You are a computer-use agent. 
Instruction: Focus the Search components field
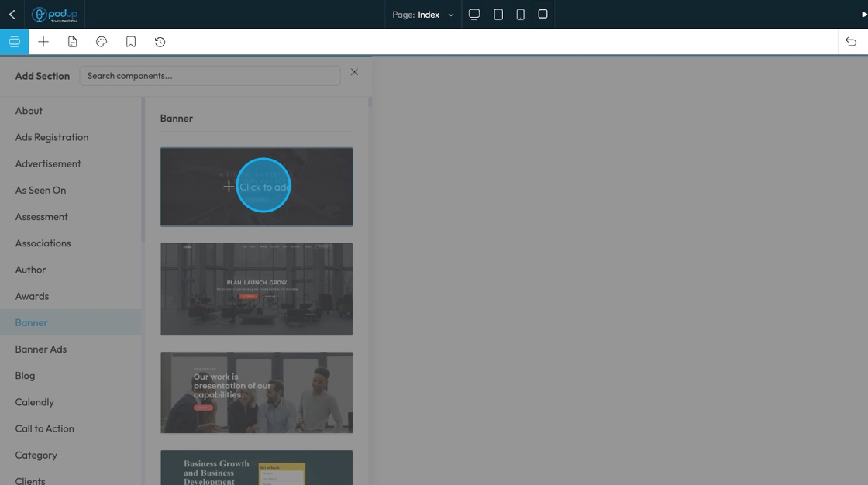[210, 76]
